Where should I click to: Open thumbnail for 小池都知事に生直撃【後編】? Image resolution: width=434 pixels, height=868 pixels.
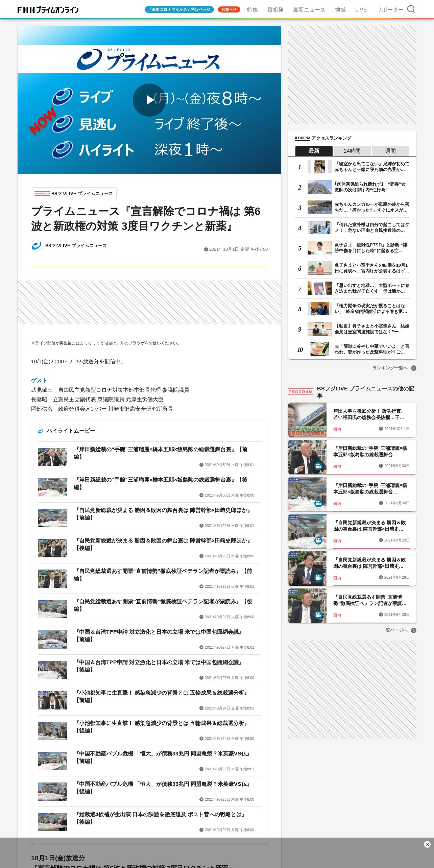(52, 731)
